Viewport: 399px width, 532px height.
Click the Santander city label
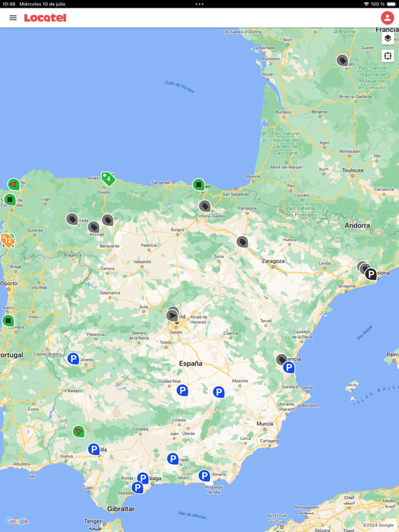(161, 183)
